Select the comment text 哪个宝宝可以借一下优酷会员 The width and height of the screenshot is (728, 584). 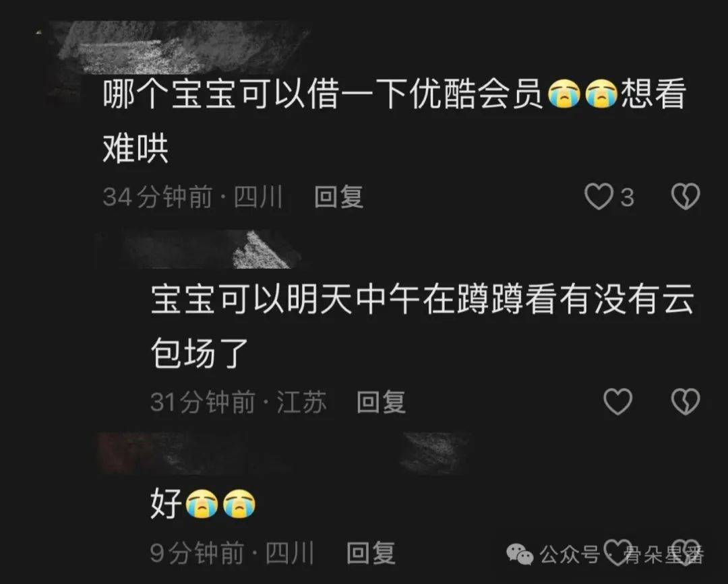click(x=323, y=94)
